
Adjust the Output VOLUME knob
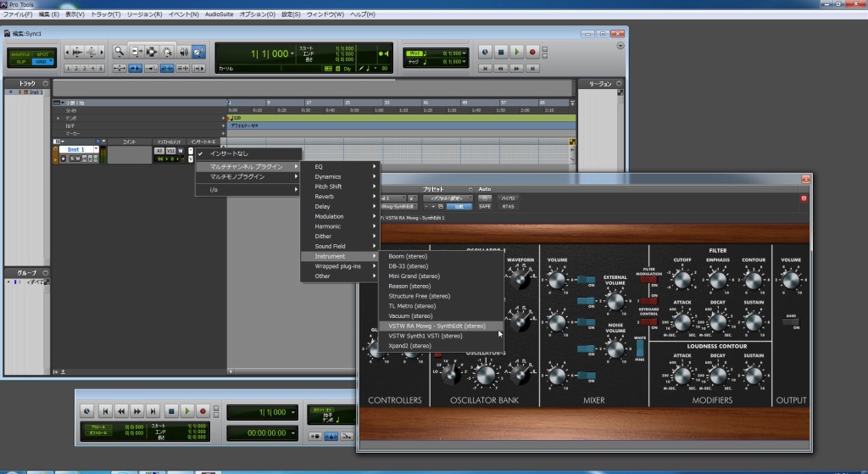(791, 280)
